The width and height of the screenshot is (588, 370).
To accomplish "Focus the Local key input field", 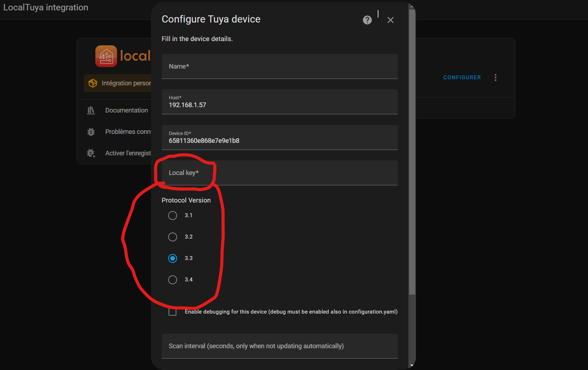I will [x=279, y=173].
